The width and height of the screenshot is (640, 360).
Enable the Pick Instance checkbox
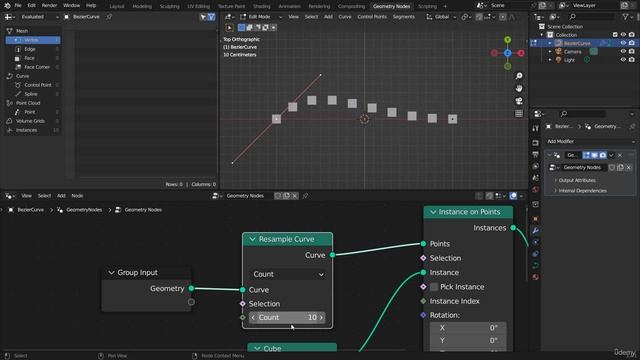point(434,287)
